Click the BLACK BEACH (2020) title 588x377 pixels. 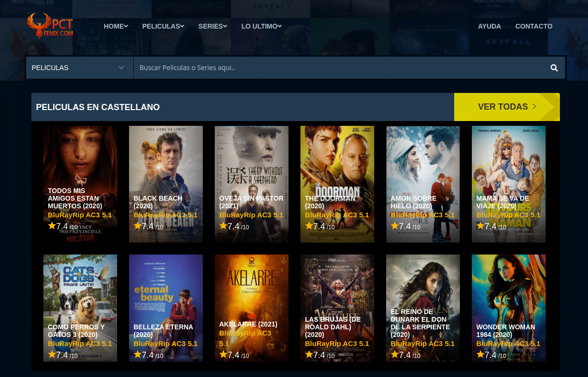pyautogui.click(x=158, y=202)
